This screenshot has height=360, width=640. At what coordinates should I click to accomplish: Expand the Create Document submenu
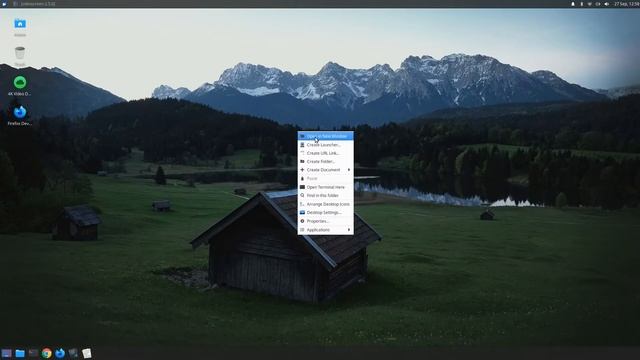[325, 170]
